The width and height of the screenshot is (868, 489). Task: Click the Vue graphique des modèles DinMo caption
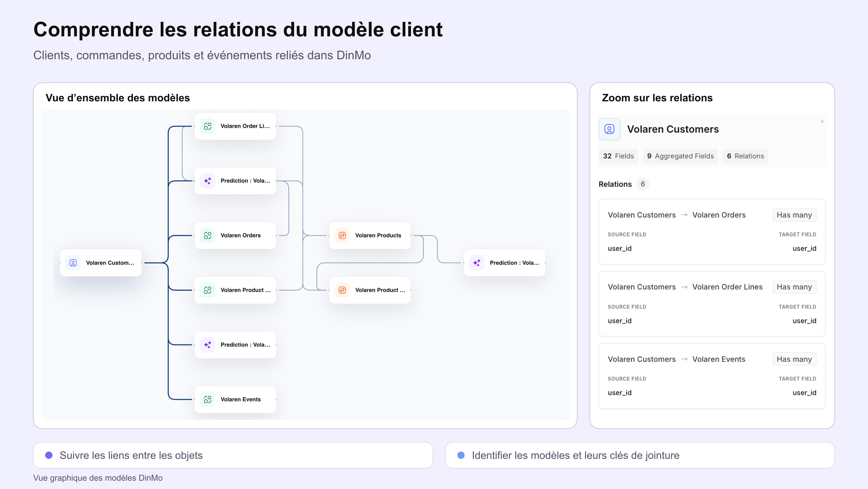98,478
